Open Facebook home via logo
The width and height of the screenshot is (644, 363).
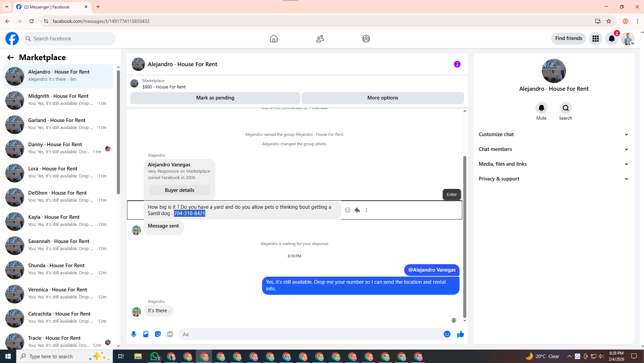[x=12, y=39]
